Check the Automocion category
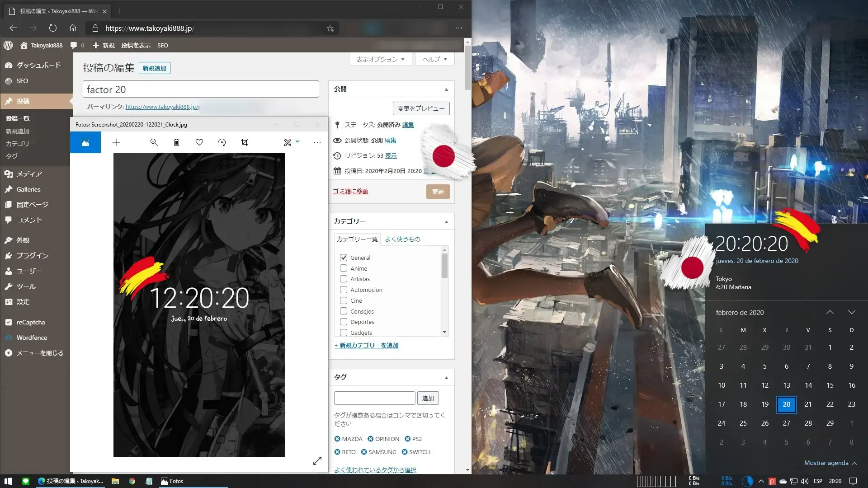This screenshot has height=488, width=868. click(x=344, y=290)
